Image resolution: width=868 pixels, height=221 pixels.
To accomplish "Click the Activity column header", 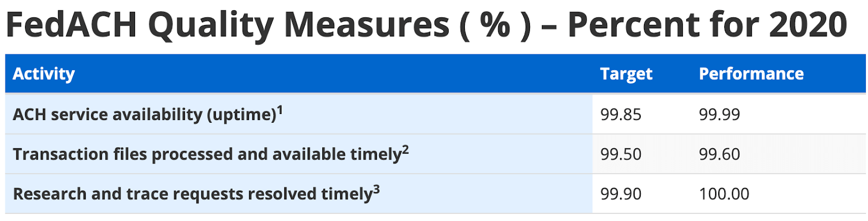I will tap(43, 74).
